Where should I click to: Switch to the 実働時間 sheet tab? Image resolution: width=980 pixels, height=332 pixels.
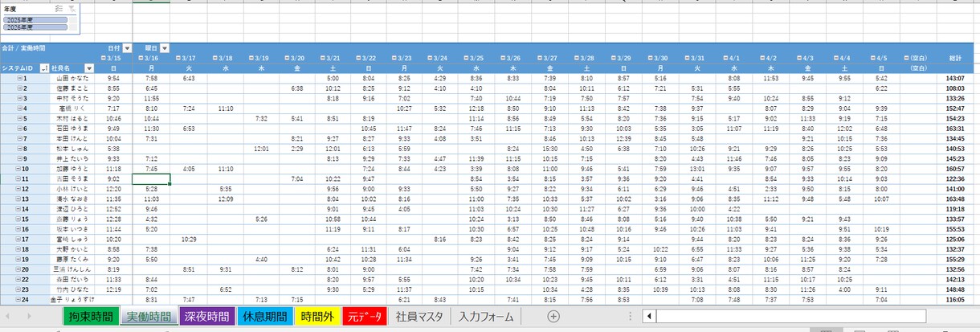click(x=149, y=317)
